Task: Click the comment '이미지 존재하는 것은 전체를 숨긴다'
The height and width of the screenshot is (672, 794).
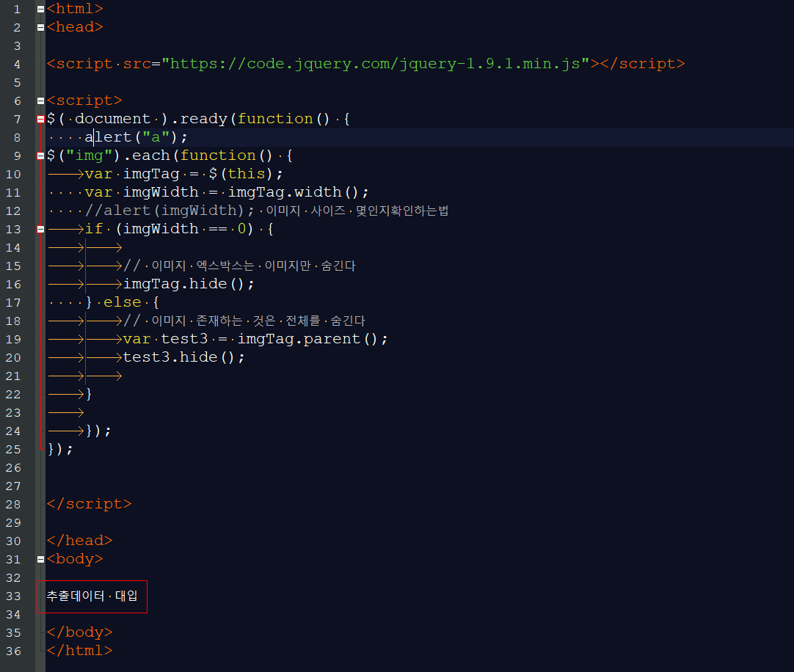Action: click(258, 321)
